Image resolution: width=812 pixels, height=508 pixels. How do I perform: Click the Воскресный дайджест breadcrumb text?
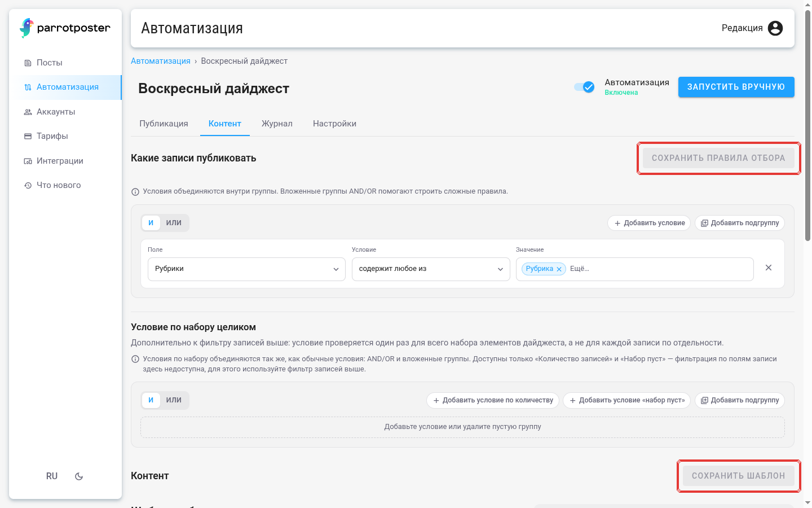click(x=244, y=61)
